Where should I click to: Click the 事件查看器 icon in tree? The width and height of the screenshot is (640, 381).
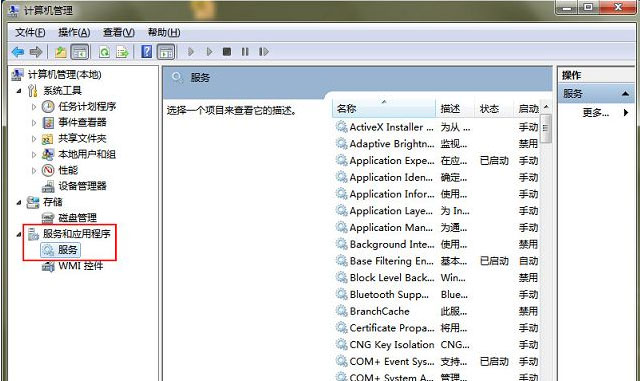[x=48, y=123]
